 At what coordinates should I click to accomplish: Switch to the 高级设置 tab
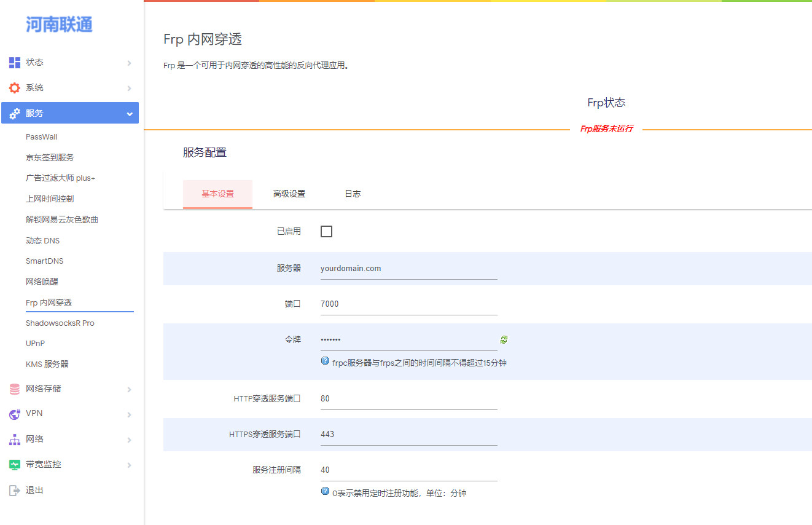coord(289,194)
